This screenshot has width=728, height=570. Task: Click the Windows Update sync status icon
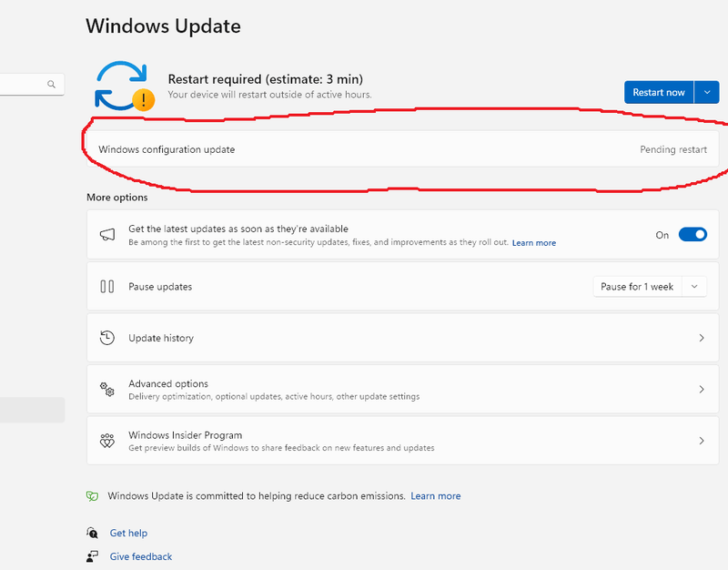[x=124, y=86]
